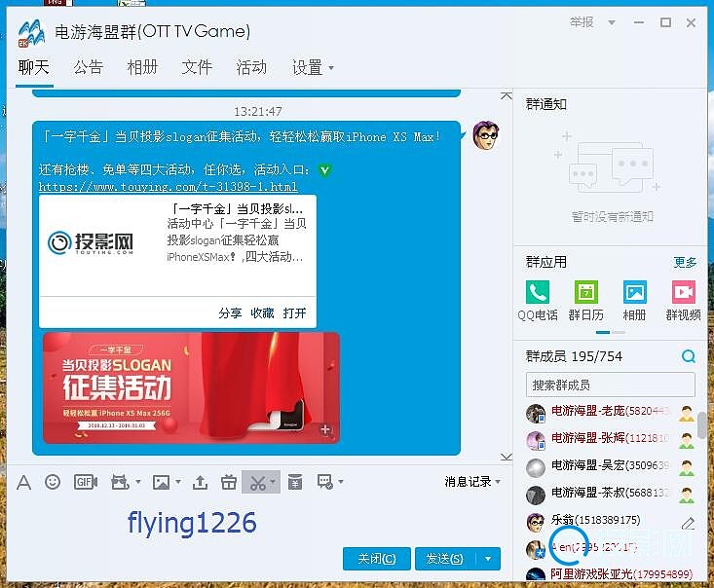Open 群日历 calendar app
714x588 pixels.
click(585, 300)
